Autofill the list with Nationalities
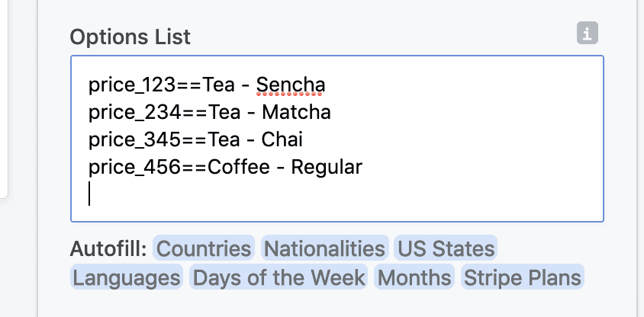The image size is (644, 317). [324, 248]
